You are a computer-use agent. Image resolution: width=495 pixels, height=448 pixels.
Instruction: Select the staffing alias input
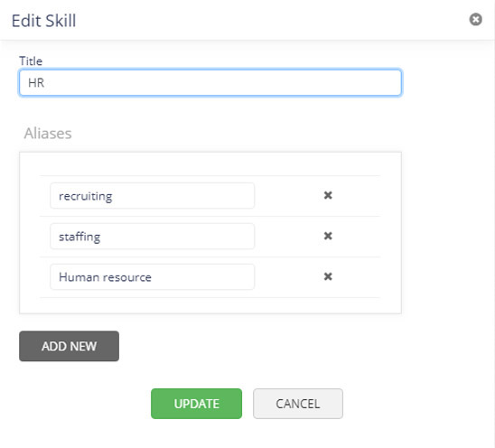[x=152, y=236]
